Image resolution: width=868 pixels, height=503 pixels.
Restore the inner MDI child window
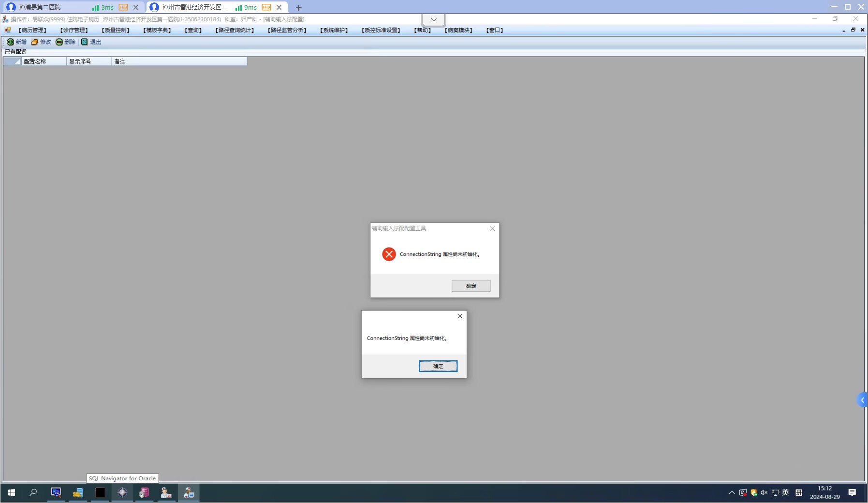[x=853, y=30]
